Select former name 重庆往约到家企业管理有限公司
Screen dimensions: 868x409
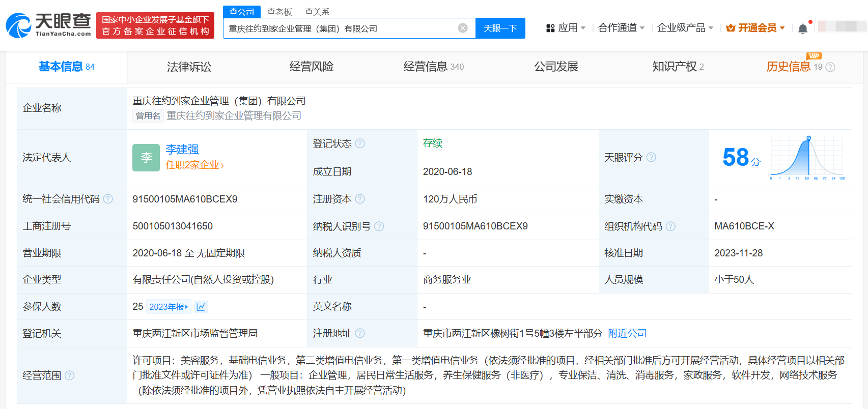click(x=234, y=116)
